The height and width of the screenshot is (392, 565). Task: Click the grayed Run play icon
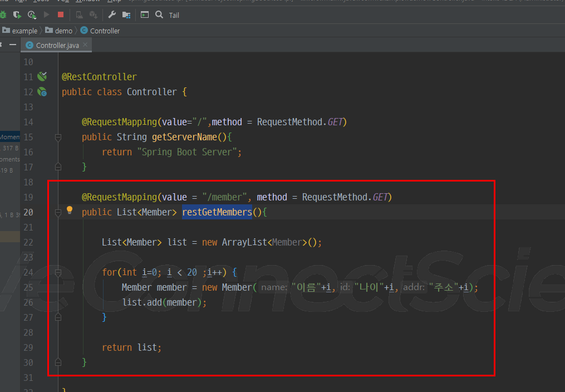(47, 15)
